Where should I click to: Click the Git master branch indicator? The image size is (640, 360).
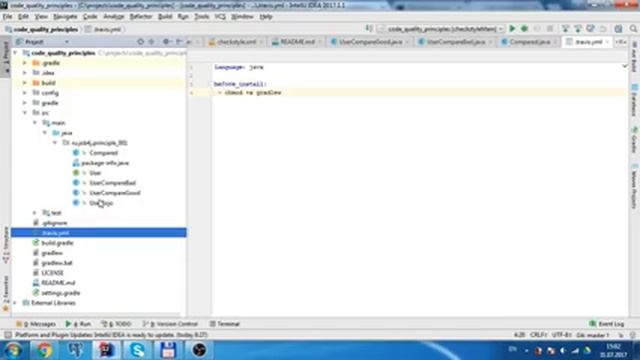(x=593, y=335)
